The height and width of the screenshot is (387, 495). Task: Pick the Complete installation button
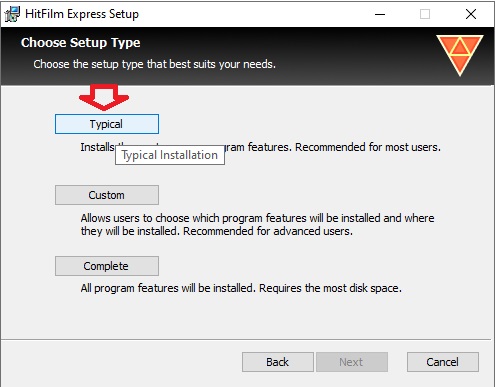(107, 266)
